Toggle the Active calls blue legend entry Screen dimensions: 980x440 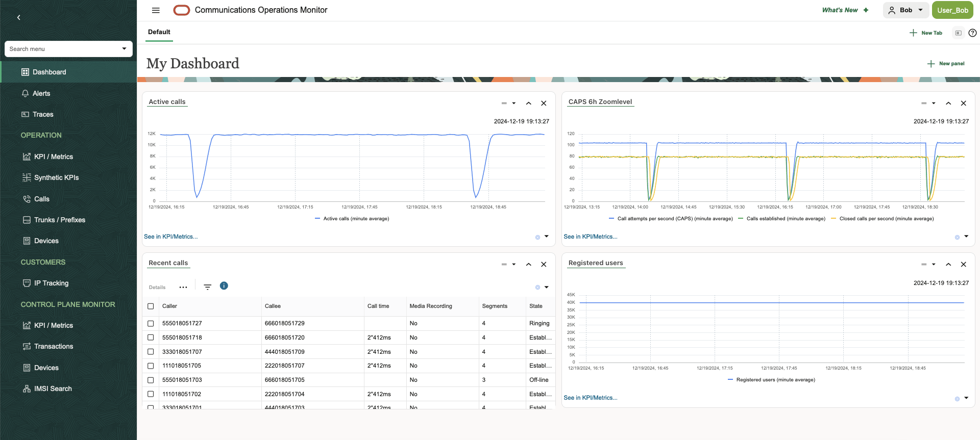[352, 219]
